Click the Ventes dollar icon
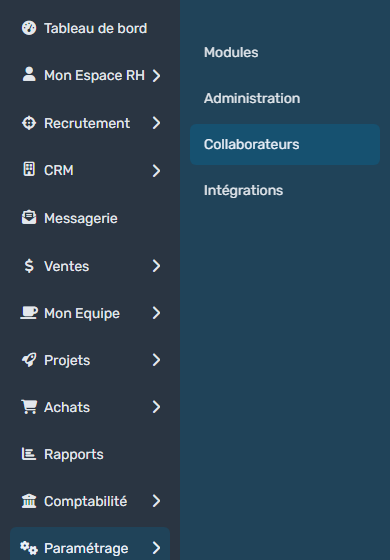 [x=29, y=266]
